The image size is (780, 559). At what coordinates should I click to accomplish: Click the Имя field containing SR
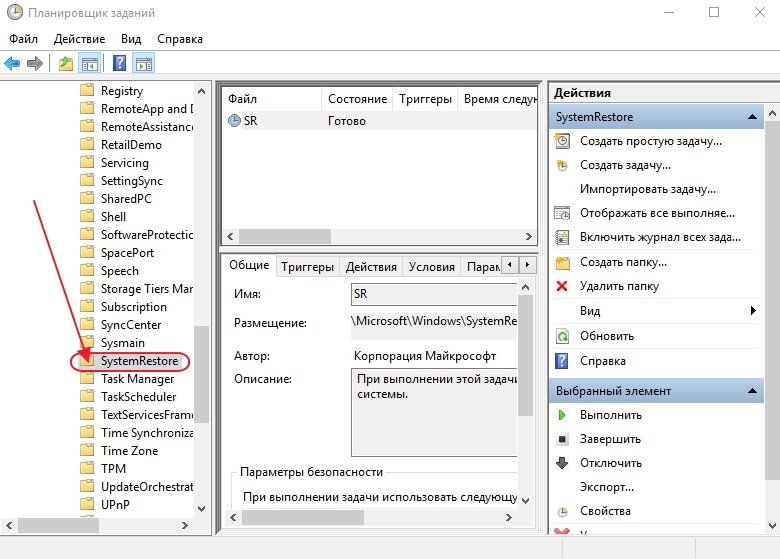tap(434, 294)
